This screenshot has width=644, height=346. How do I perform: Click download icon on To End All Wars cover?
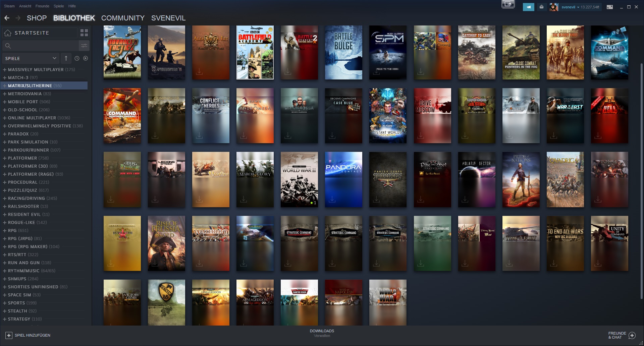[x=553, y=264]
